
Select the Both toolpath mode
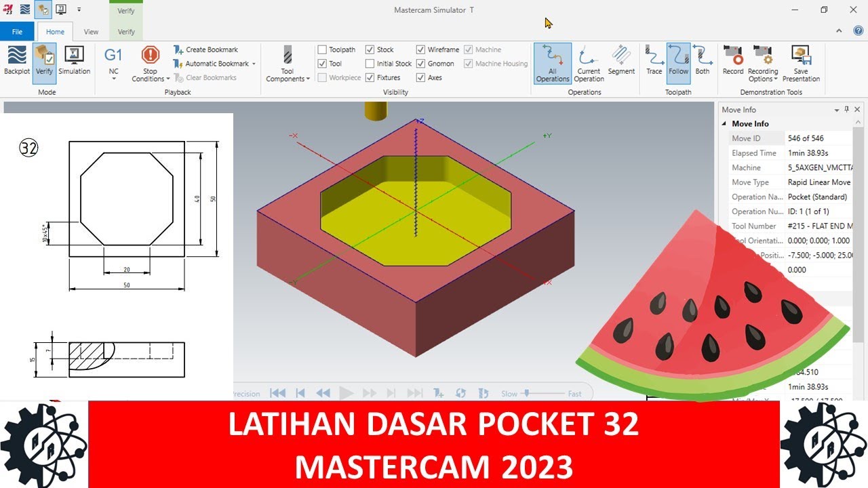click(x=703, y=61)
